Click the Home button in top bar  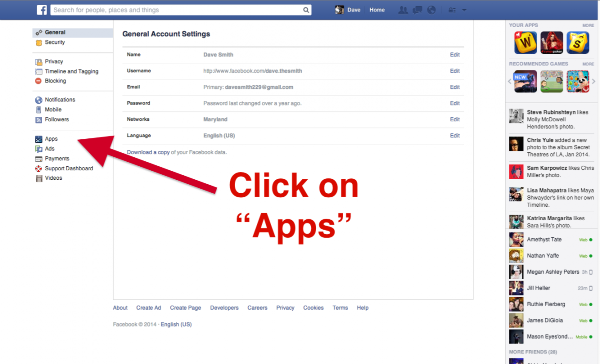click(377, 10)
